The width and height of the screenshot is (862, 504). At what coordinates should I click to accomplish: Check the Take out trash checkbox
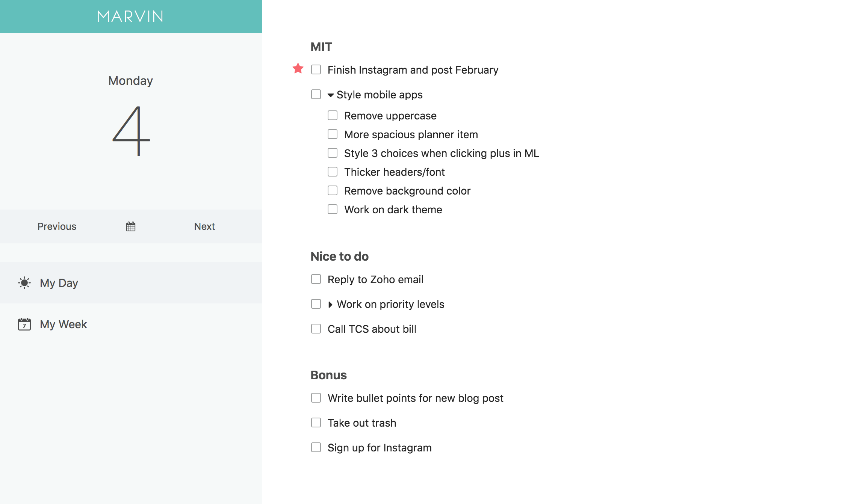pos(316,423)
